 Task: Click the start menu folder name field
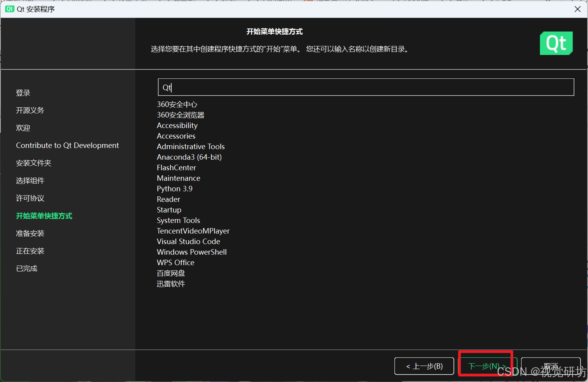click(365, 87)
